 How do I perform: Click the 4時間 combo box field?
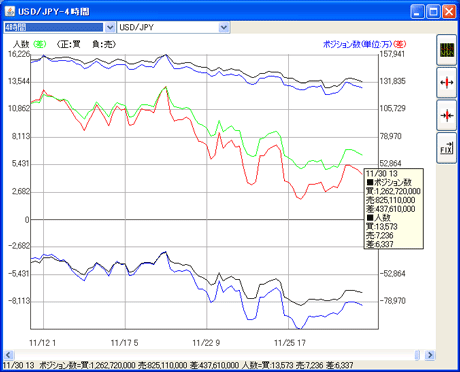click(54, 27)
